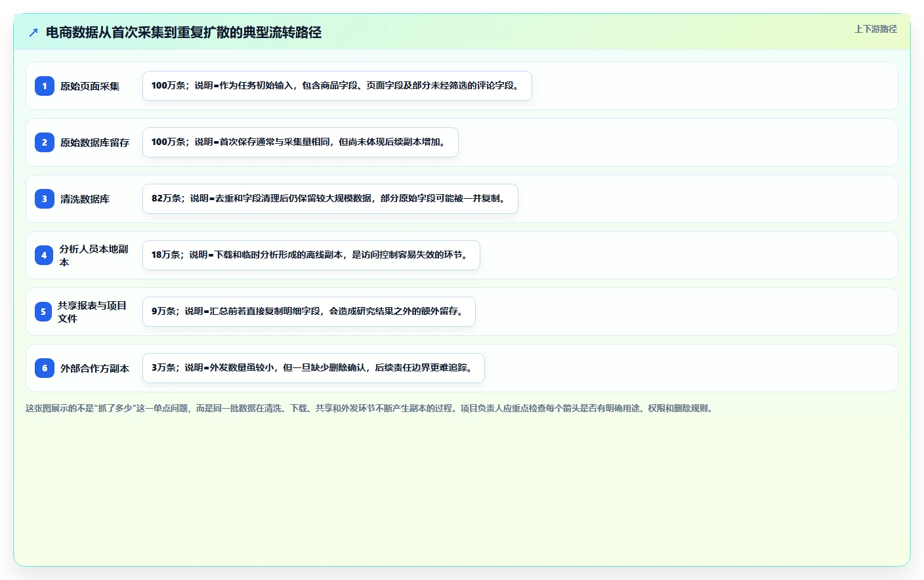
Task: Click the description box starting 82万条
Action: click(330, 199)
